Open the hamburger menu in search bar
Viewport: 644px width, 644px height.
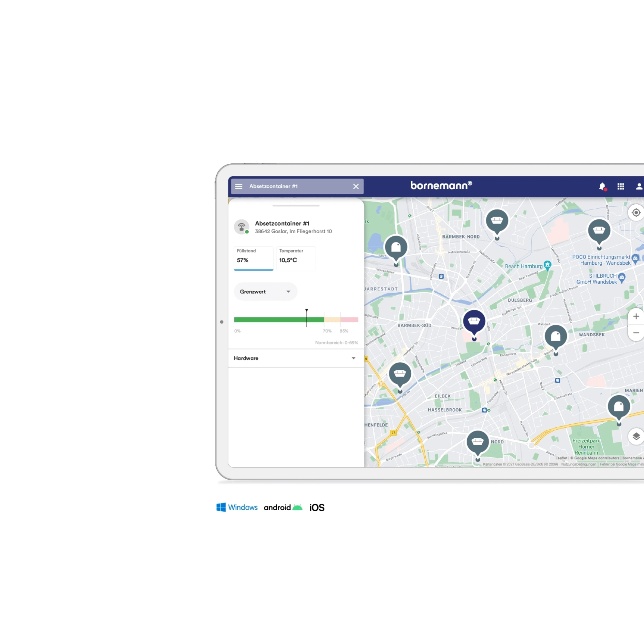coord(238,186)
